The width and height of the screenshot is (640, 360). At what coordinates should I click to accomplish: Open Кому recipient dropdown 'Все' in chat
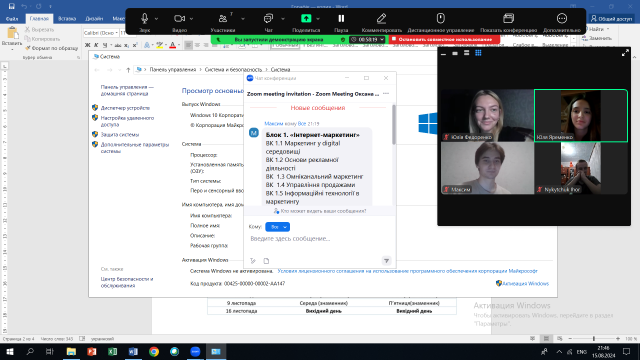278,227
